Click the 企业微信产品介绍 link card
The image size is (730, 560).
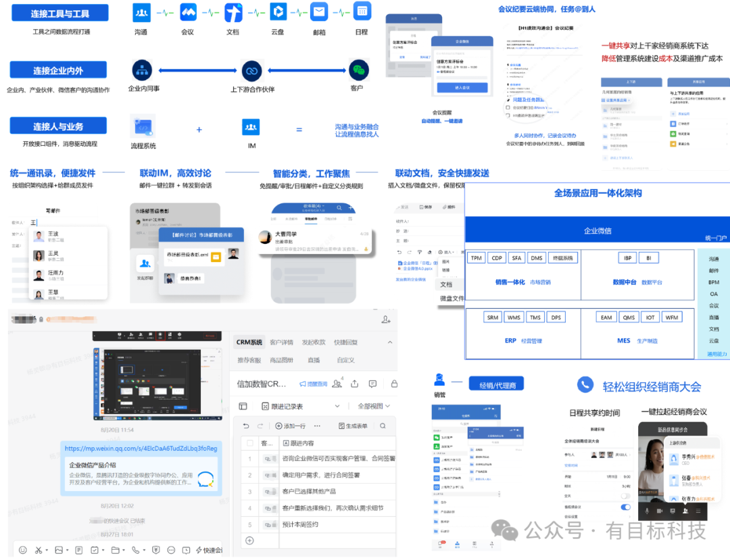point(141,475)
